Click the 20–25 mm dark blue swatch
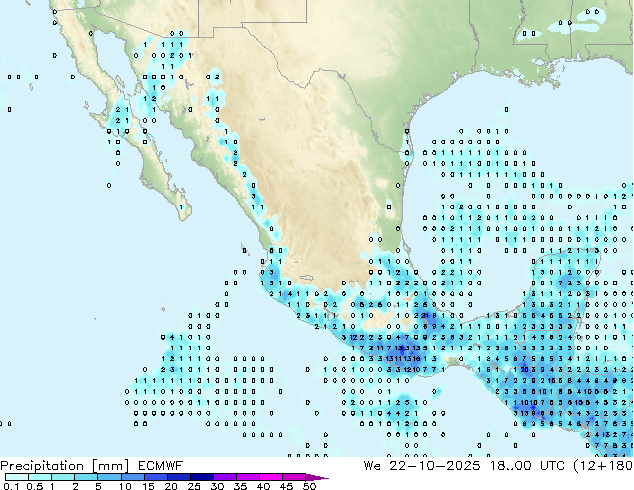 point(179,477)
